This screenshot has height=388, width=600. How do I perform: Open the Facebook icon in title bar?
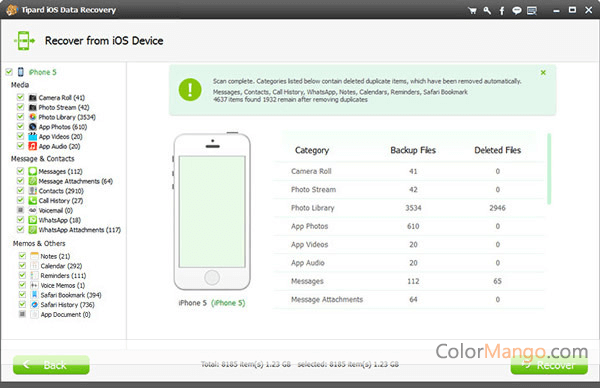click(x=502, y=11)
